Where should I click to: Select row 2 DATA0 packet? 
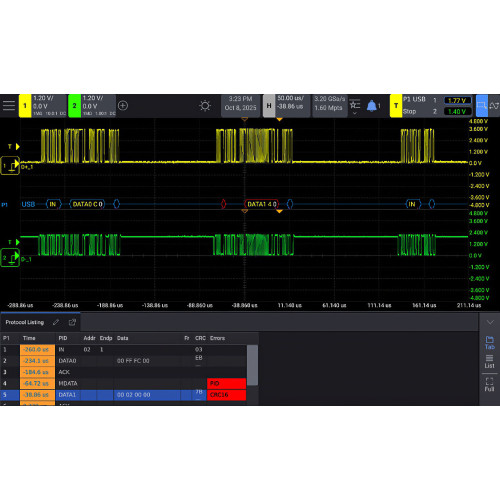[x=124, y=361]
